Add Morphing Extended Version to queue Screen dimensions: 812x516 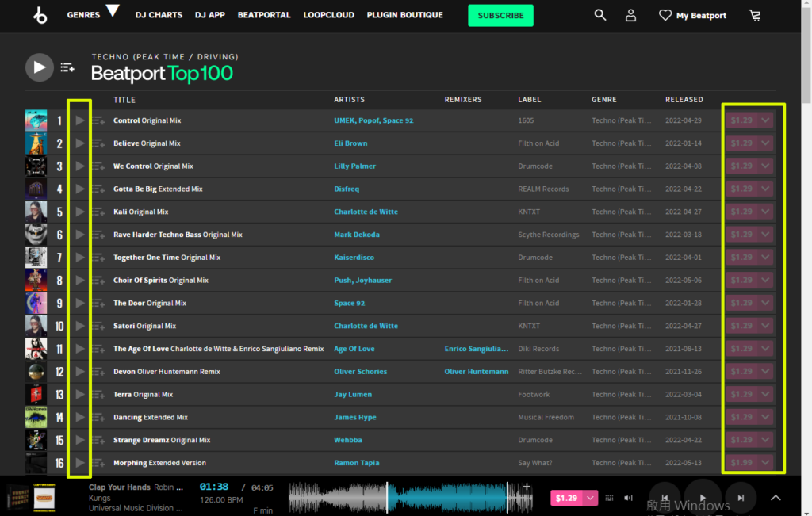point(98,463)
